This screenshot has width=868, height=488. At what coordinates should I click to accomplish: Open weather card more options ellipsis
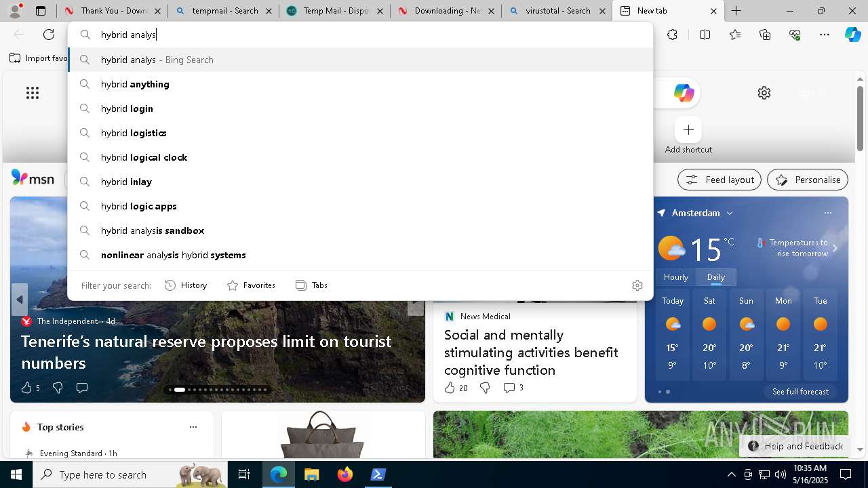pyautogui.click(x=827, y=213)
